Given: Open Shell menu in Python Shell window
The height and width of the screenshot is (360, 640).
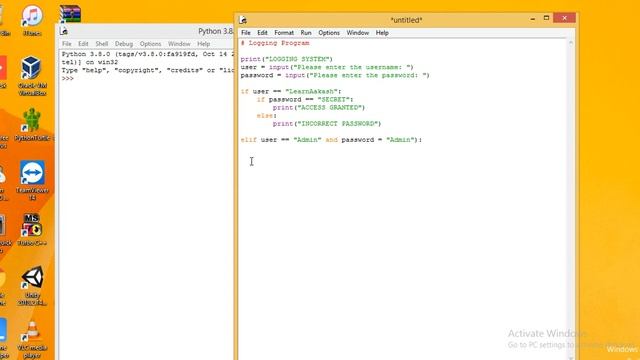Looking at the screenshot, I should [102, 44].
